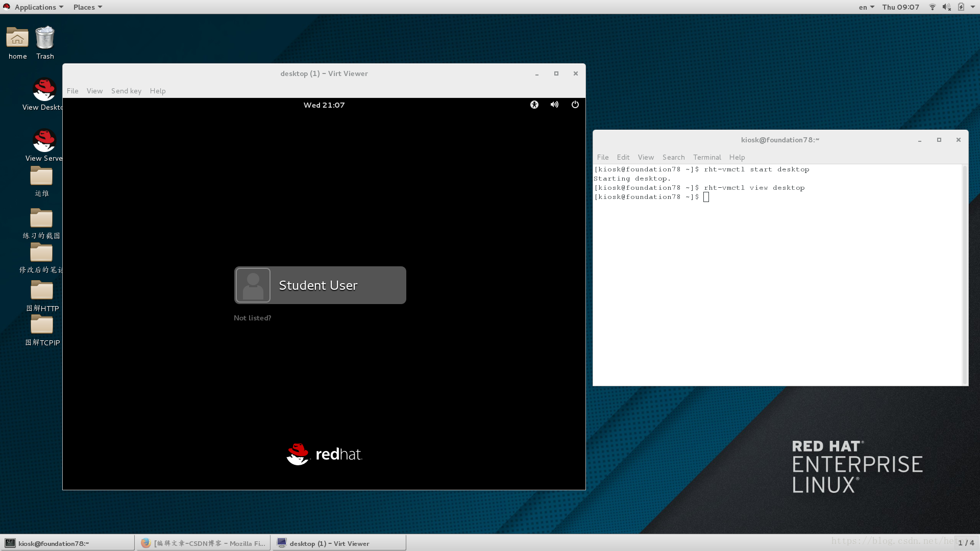
Task: Open Virt Viewer File menu
Action: pyautogui.click(x=72, y=91)
